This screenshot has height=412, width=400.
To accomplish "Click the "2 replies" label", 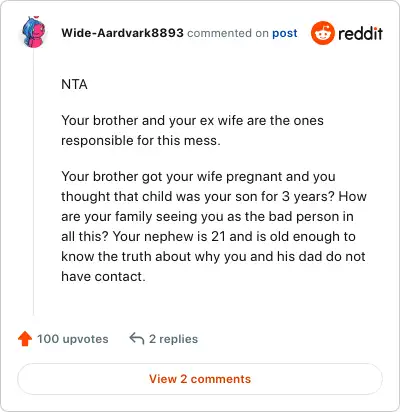I will 173,339.
